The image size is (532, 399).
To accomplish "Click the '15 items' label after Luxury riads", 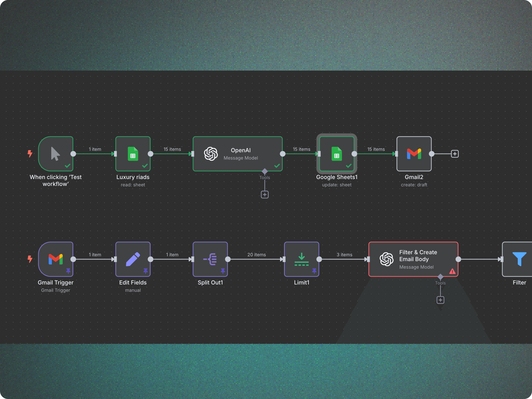I will click(x=172, y=149).
